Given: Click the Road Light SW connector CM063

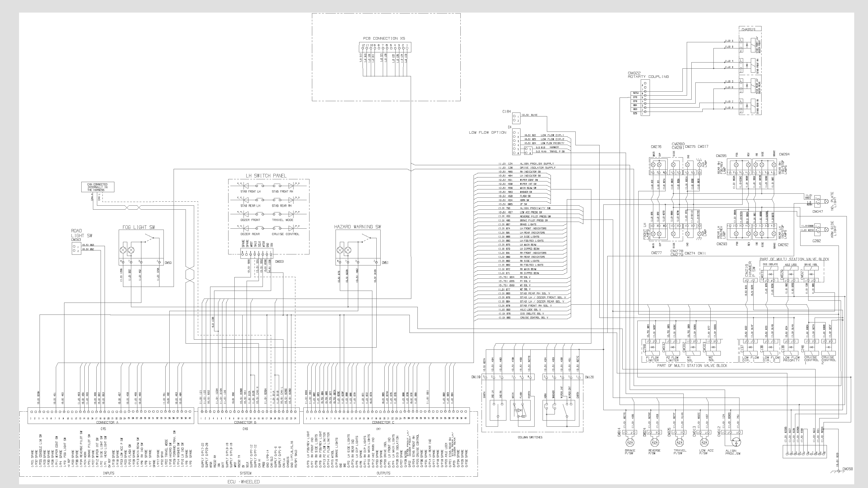Looking at the screenshot, I should pyautogui.click(x=76, y=249).
